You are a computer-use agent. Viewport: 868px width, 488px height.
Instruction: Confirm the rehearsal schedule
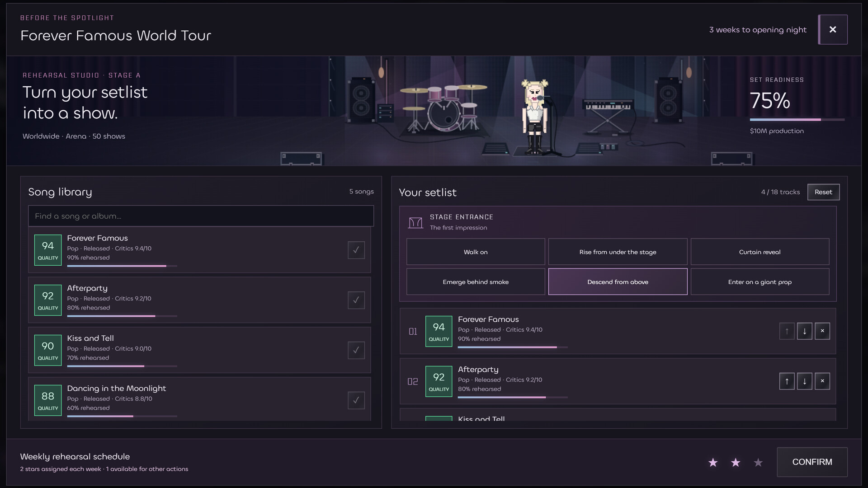tap(812, 462)
